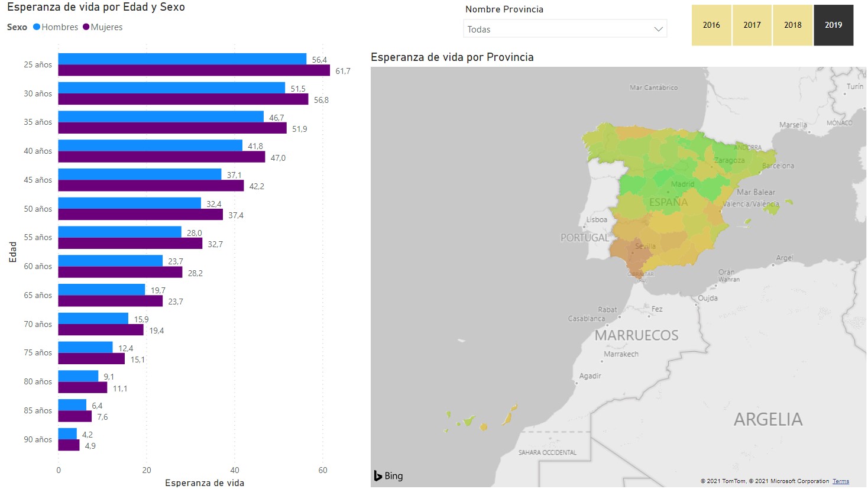
Task: Click the Esperanza de vida por Edad y Sexo title
Action: [x=96, y=7]
